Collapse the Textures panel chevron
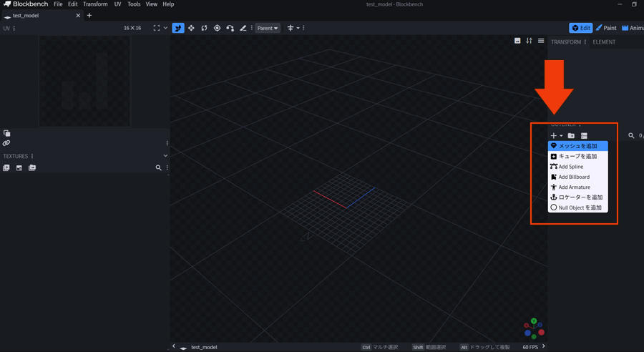Screen dimensions: 644x352 [x=165, y=156]
